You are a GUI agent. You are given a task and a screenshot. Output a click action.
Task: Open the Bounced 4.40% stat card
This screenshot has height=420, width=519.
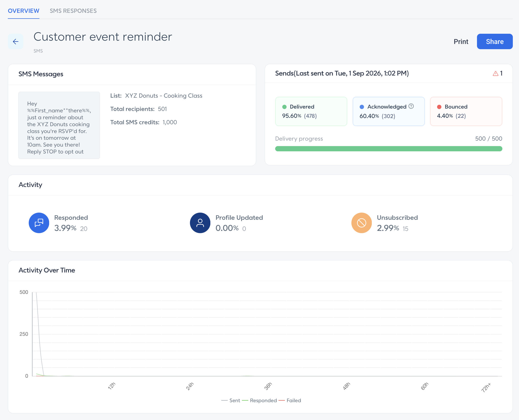466,111
